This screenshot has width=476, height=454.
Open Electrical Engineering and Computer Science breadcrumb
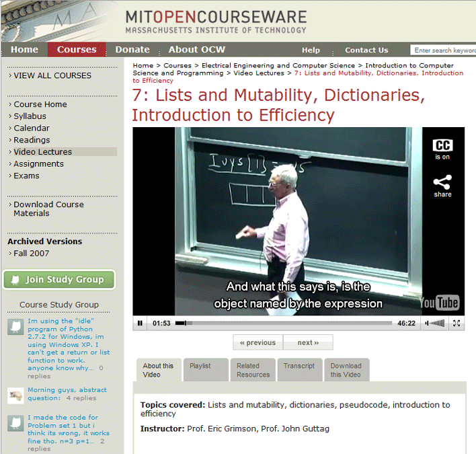(x=278, y=66)
